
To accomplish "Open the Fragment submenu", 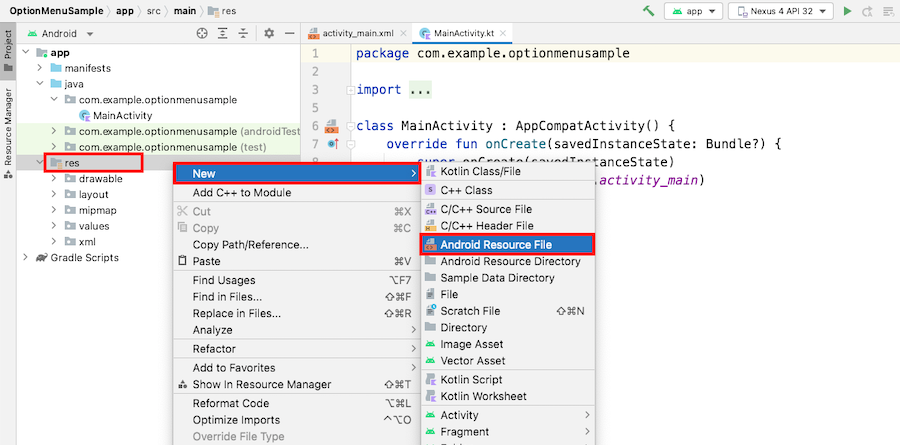I will 509,431.
